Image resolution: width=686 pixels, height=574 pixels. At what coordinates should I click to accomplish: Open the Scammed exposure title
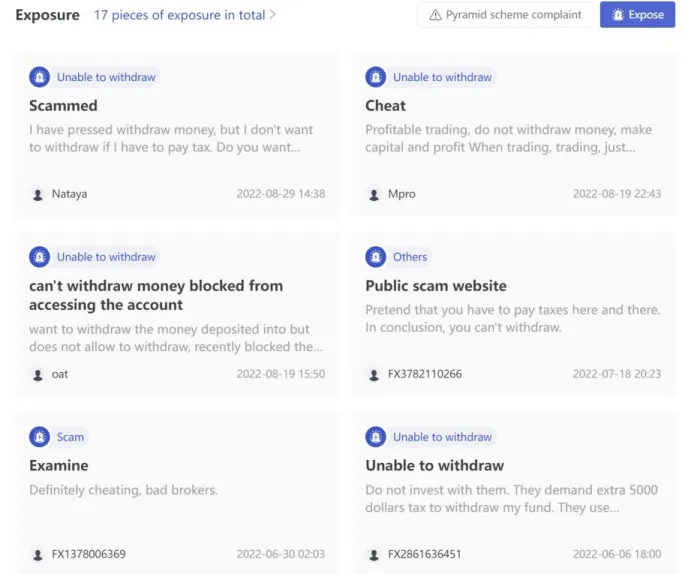[x=63, y=105]
